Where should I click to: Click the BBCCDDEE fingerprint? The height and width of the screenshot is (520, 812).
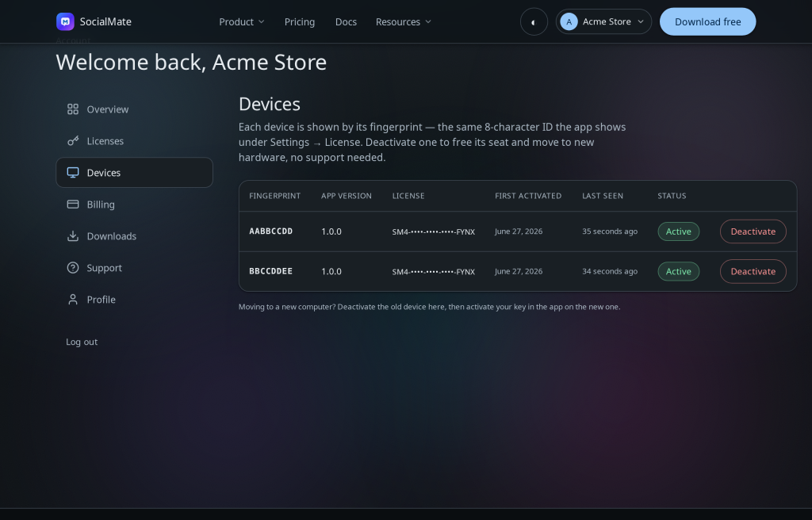(271, 271)
